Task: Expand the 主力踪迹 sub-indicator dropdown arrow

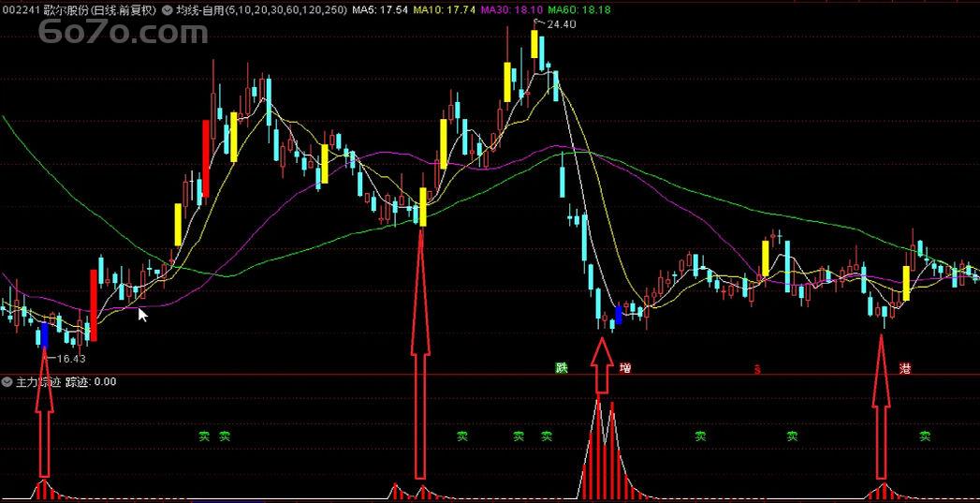Action: point(7,381)
